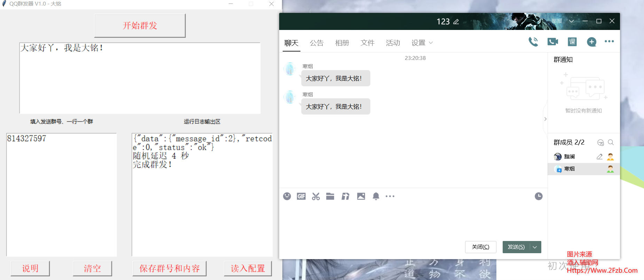This screenshot has height=280, width=644.
Task: Click sender name 寒烟 above first message
Action: 308,66
